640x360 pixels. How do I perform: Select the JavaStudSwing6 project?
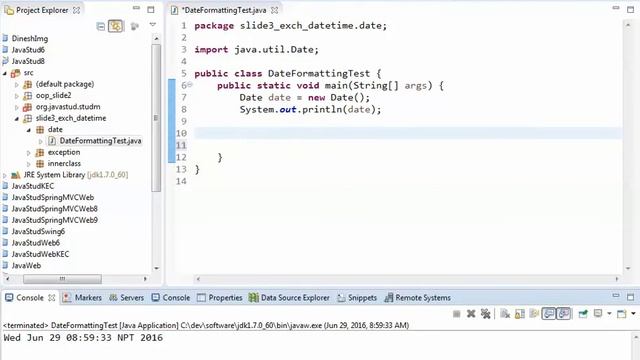[38, 231]
